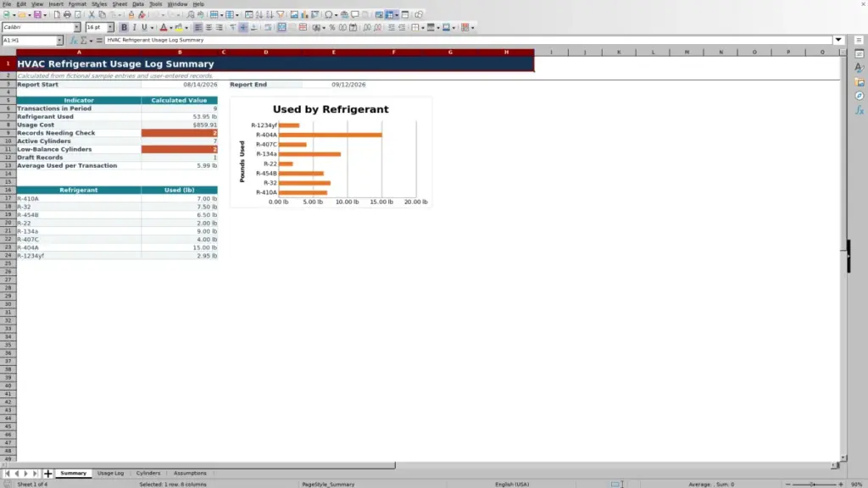Toggle Center Vertically alignment
The height and width of the screenshot is (488, 868).
243,27
